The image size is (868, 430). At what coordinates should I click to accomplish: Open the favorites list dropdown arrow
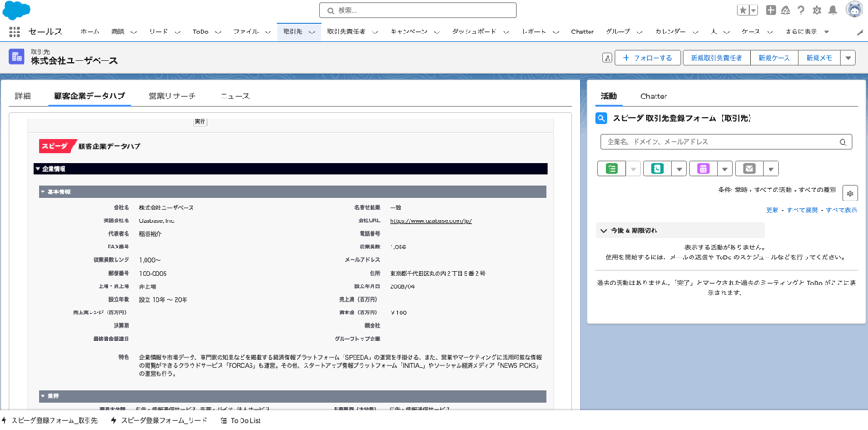tap(753, 11)
